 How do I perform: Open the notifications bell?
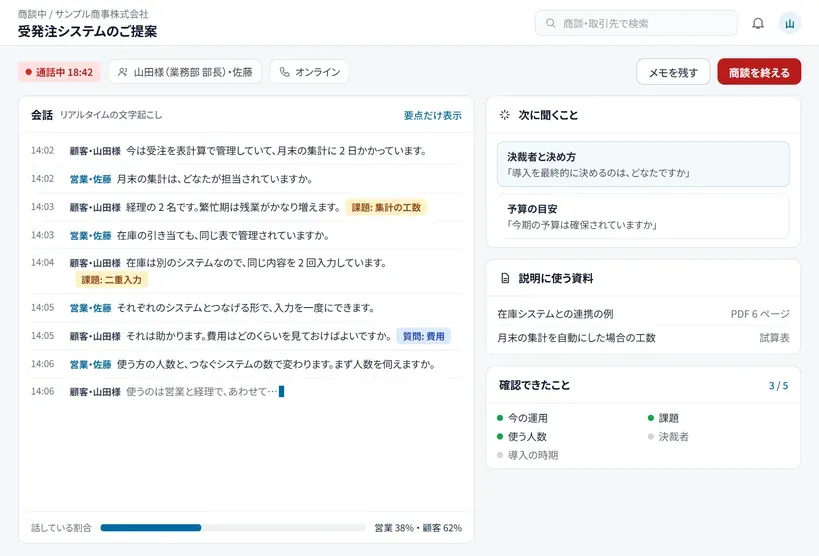click(758, 24)
